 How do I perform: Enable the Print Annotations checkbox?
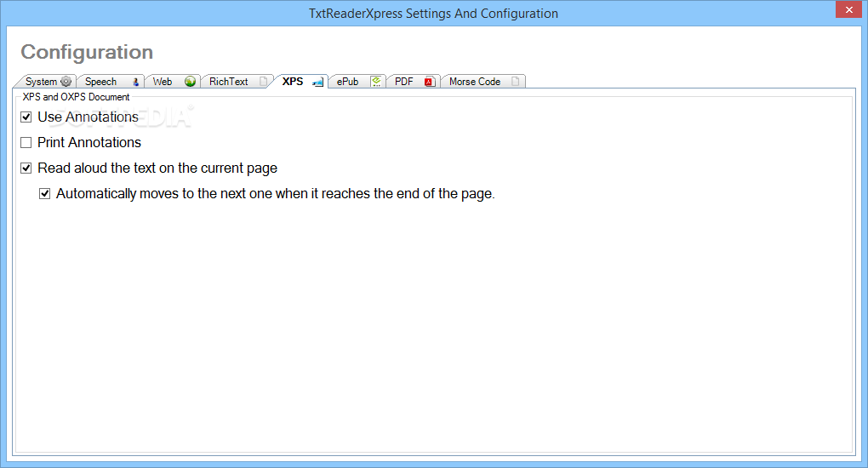coord(26,142)
